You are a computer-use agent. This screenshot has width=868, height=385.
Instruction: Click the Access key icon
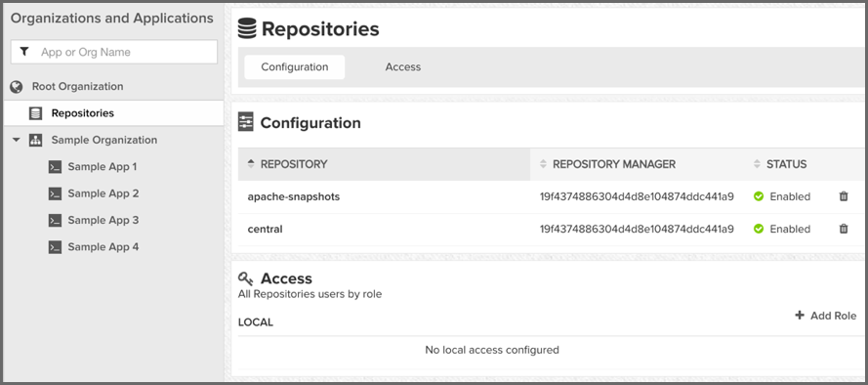coord(246,278)
